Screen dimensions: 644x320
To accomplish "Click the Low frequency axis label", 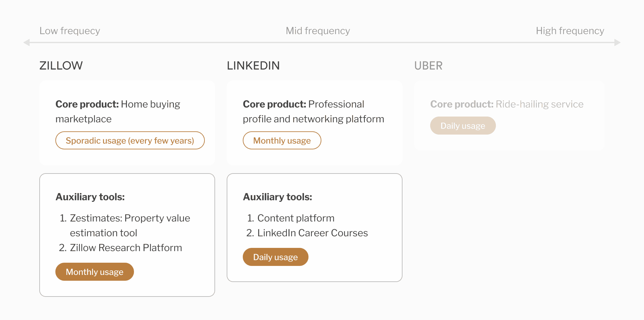I will tap(70, 31).
